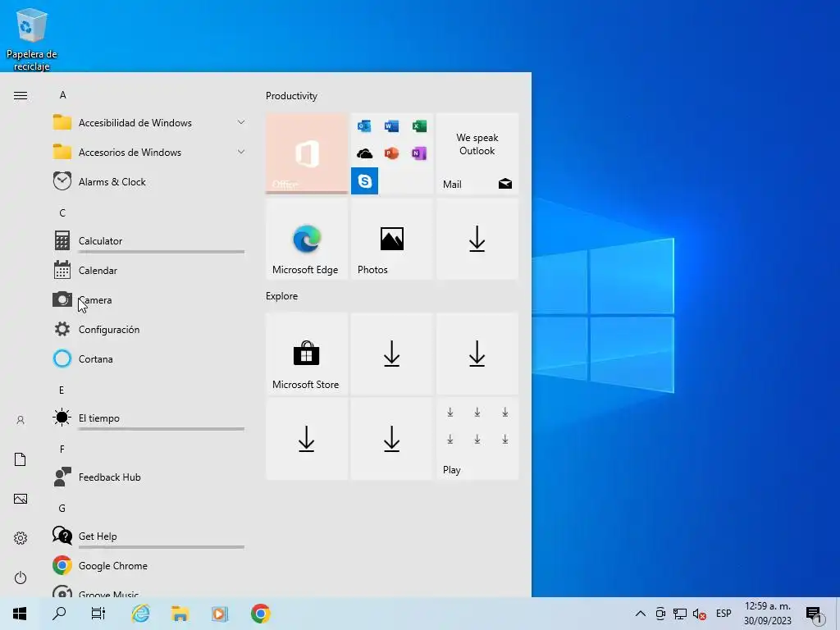The image size is (840, 630).
Task: Open Skype icon in Office apps tile
Action: pyautogui.click(x=365, y=181)
